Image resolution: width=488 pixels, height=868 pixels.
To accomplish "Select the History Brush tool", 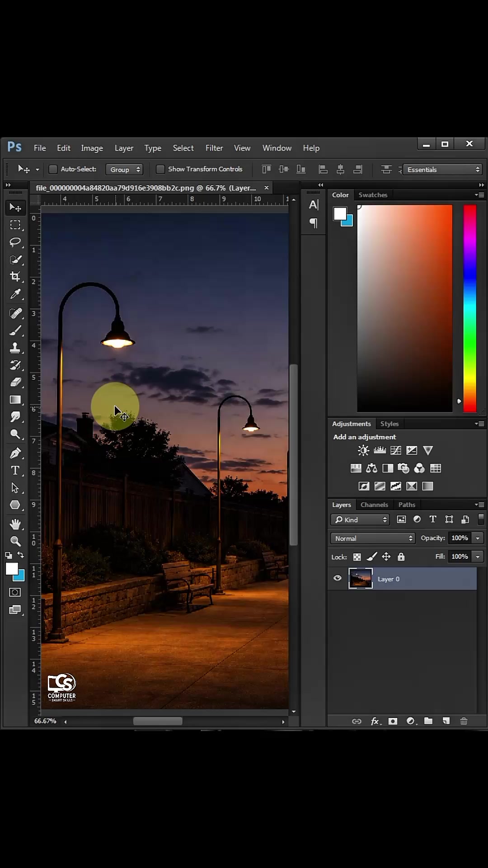I will pos(15,365).
